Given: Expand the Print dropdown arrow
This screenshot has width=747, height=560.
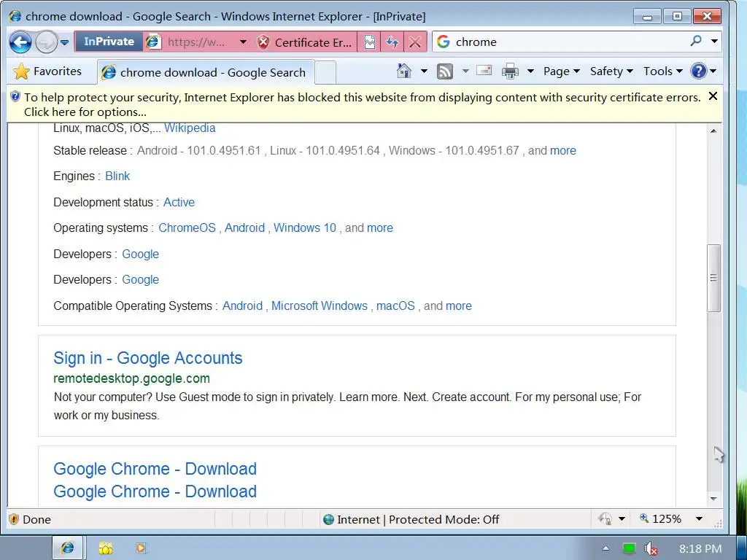Looking at the screenshot, I should (530, 71).
